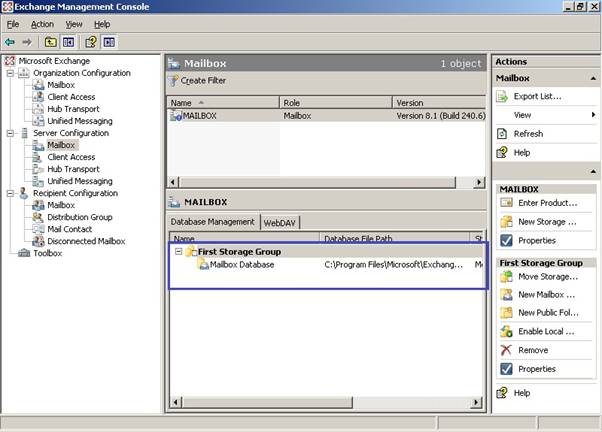
Task: Click Refresh in Actions pane
Action: click(x=528, y=134)
